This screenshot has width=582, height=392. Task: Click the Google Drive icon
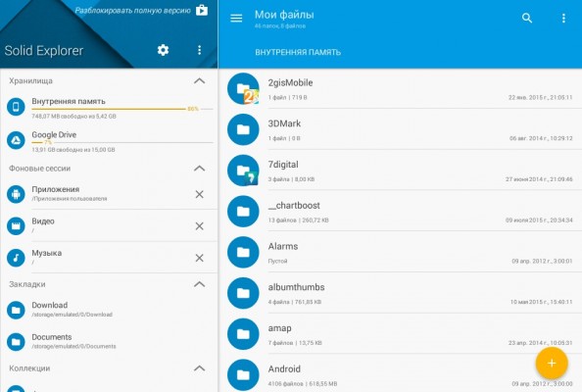point(16,140)
